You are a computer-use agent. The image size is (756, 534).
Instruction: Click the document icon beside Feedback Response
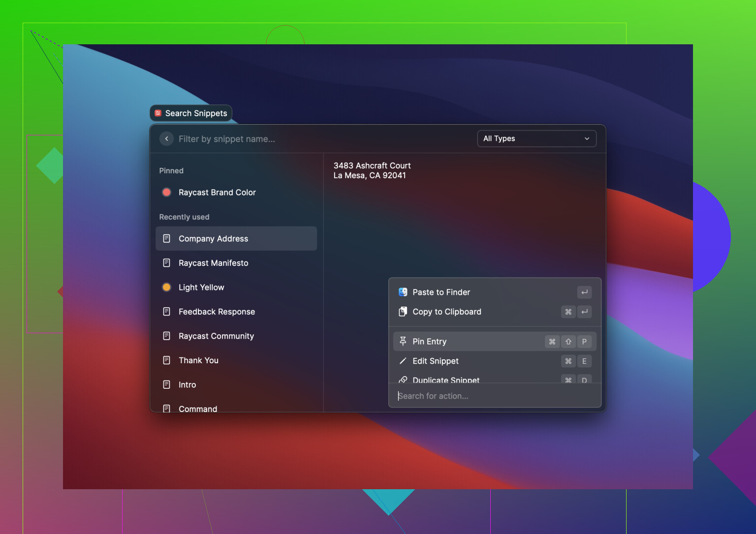(x=166, y=312)
